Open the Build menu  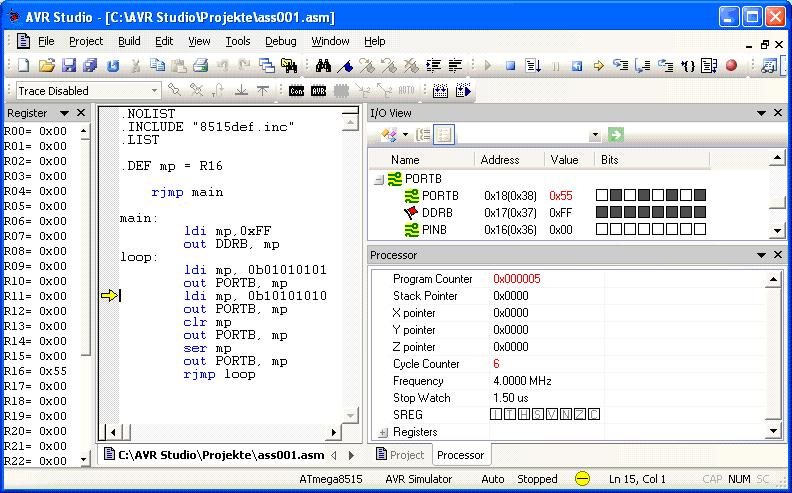click(129, 41)
